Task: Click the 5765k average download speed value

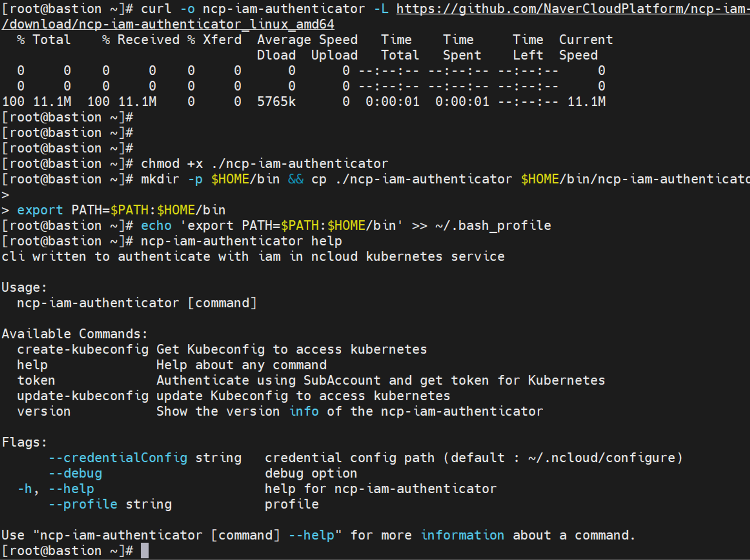Action: (276, 102)
